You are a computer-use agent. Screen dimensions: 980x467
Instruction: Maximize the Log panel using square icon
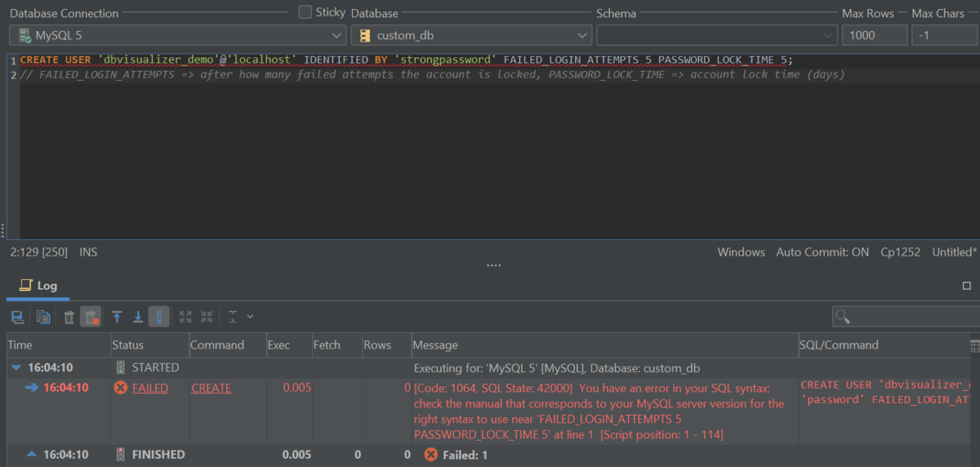966,286
